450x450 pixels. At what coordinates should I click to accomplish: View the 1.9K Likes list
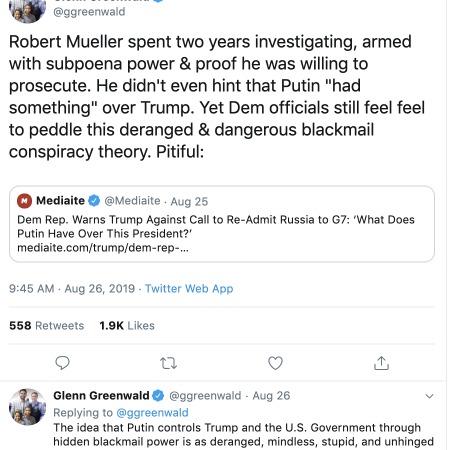(x=127, y=326)
